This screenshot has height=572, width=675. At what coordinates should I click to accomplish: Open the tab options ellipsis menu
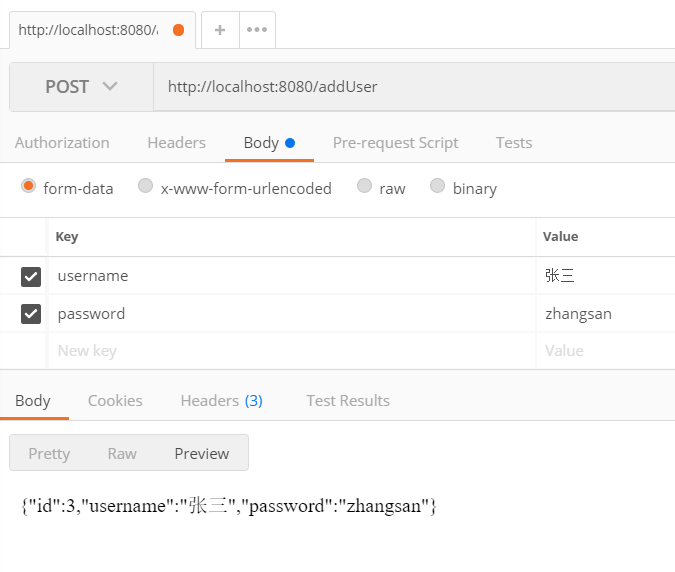(x=257, y=30)
